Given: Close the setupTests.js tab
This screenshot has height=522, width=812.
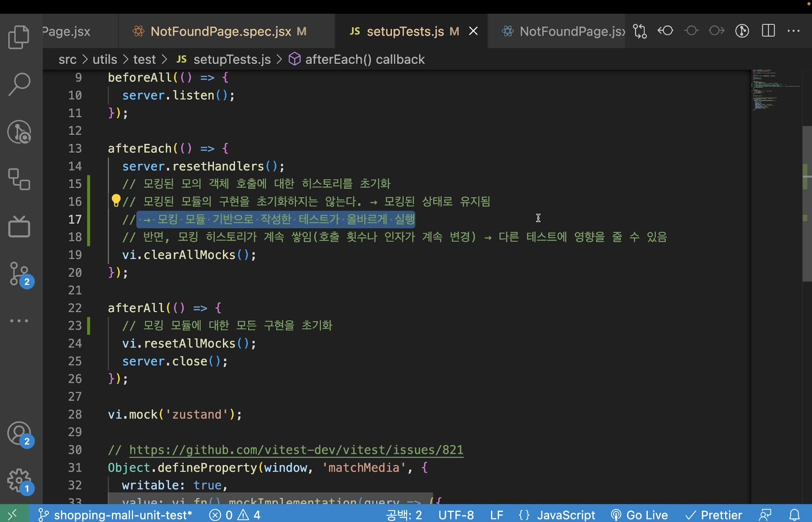Looking at the screenshot, I should tap(474, 31).
